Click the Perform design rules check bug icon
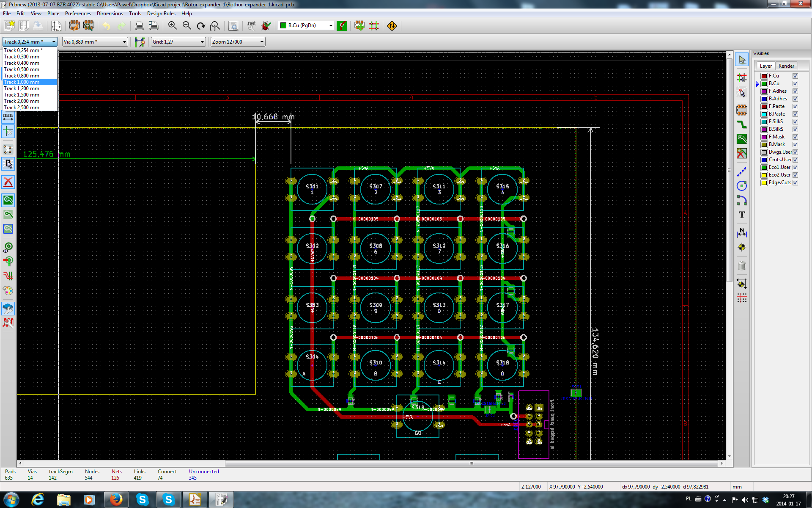The width and height of the screenshot is (812, 508). pyautogui.click(x=266, y=26)
